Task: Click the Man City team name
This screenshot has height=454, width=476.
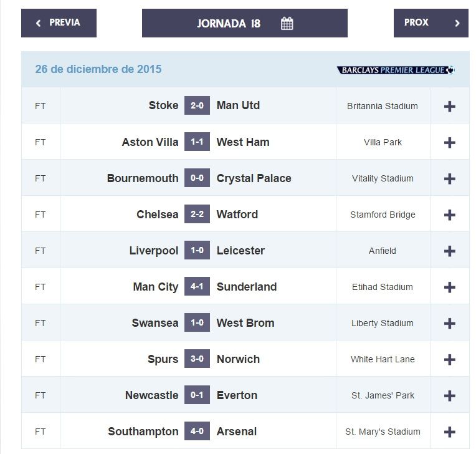Action: coord(155,287)
